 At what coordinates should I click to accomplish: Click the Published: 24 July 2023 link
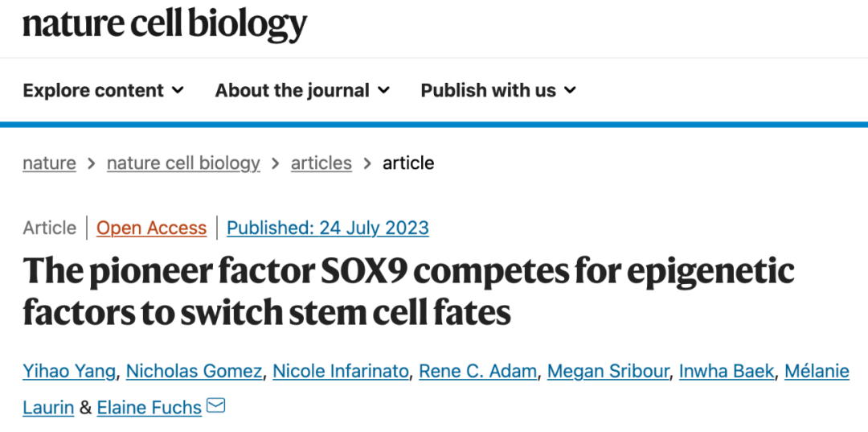tap(328, 228)
